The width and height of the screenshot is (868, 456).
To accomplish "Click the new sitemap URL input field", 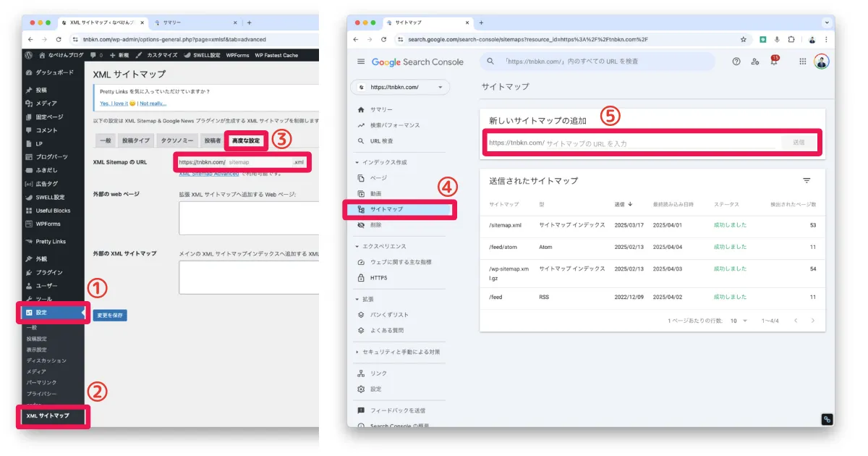I will tap(661, 143).
